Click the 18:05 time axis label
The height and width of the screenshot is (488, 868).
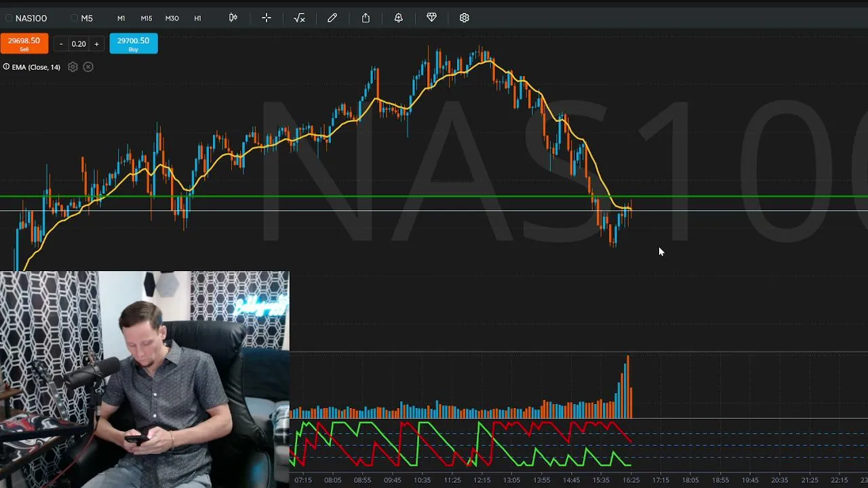click(690, 480)
